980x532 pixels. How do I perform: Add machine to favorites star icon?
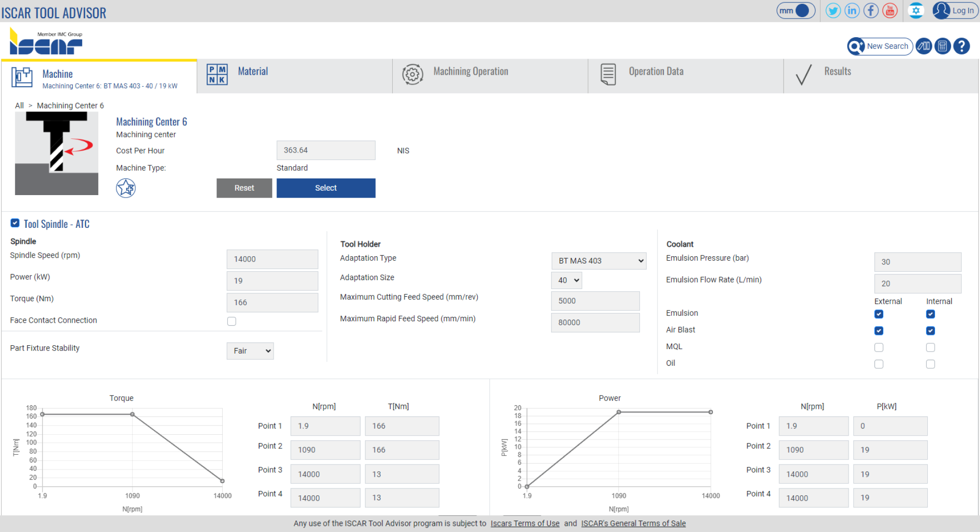coord(126,188)
